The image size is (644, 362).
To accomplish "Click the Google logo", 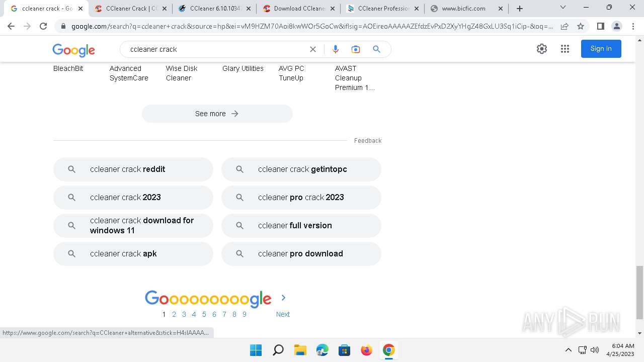I will click(73, 50).
